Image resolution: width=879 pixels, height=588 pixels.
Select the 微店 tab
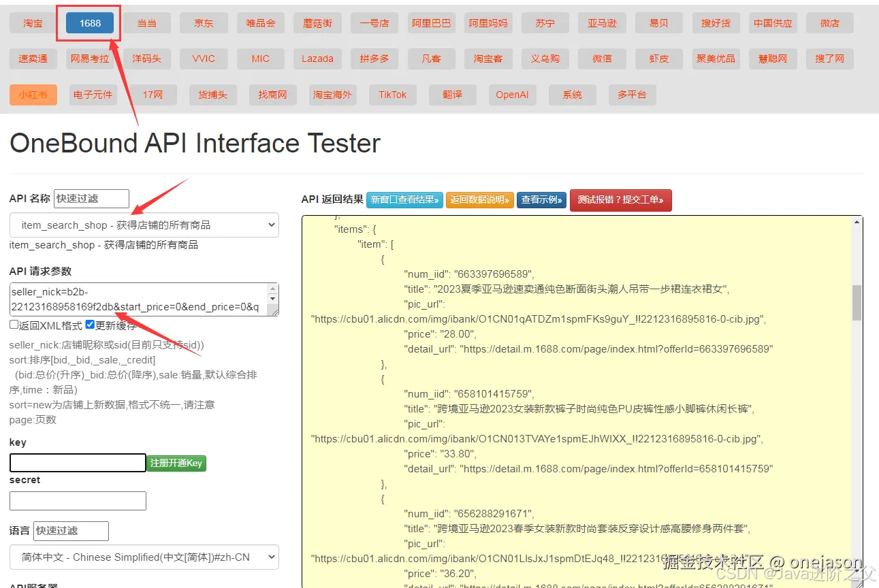tap(829, 23)
